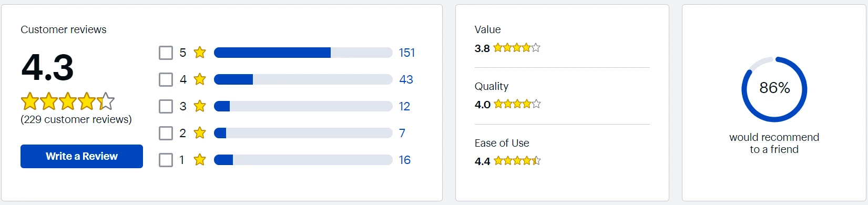Click the 5 star rating progress bar
This screenshot has width=868, height=205.
click(303, 53)
